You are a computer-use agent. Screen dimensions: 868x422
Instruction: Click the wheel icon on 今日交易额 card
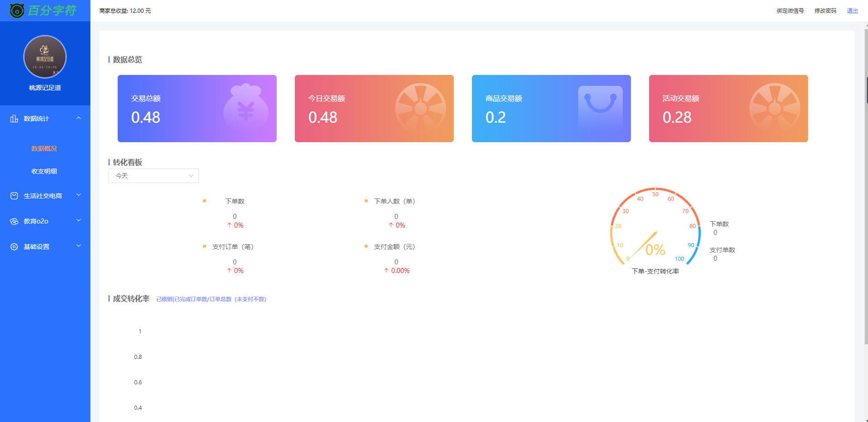click(421, 108)
